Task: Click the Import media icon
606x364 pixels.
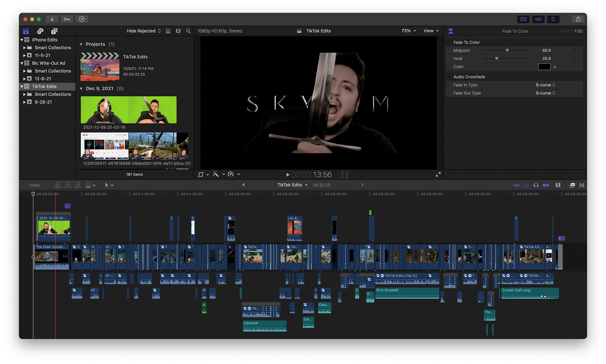Action: [52, 19]
